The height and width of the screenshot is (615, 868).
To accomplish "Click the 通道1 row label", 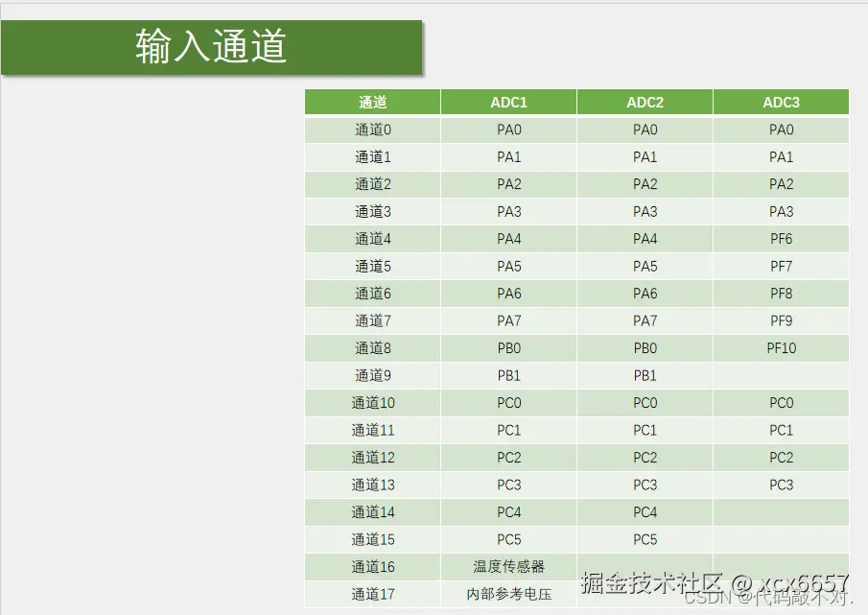I will [372, 157].
